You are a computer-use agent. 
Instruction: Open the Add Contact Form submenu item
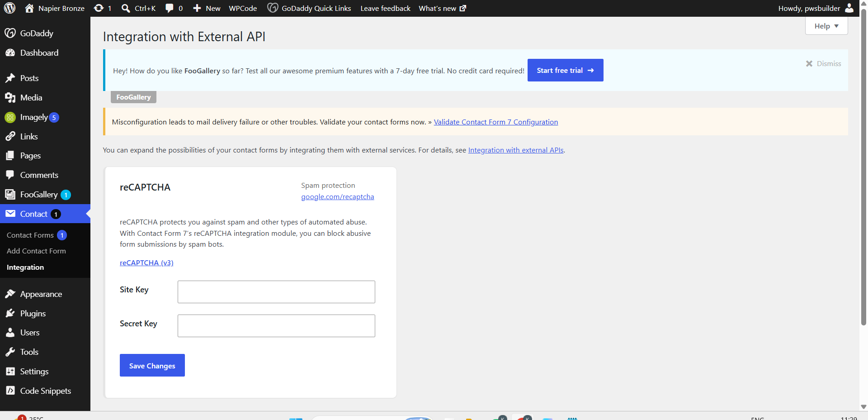click(36, 251)
